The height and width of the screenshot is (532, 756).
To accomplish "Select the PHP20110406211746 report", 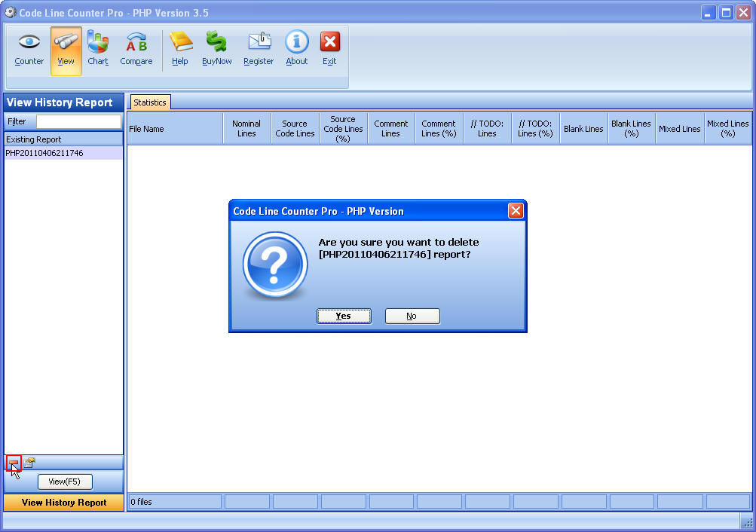I will (45, 153).
